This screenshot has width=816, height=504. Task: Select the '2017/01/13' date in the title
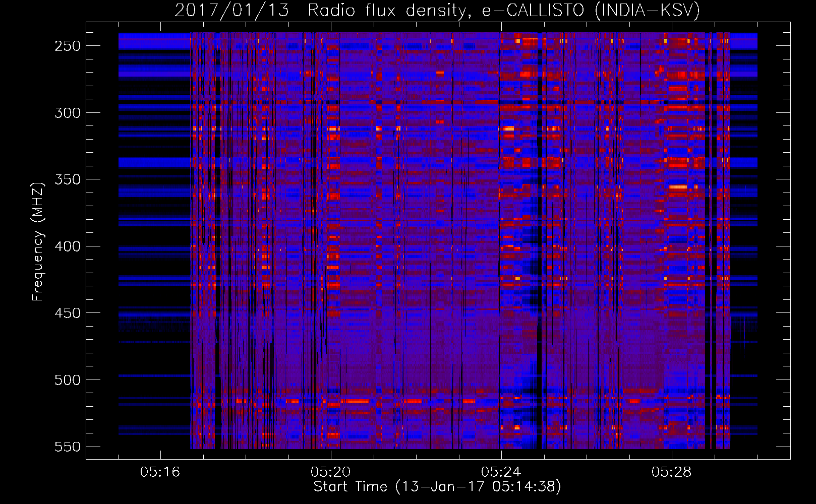[232, 11]
